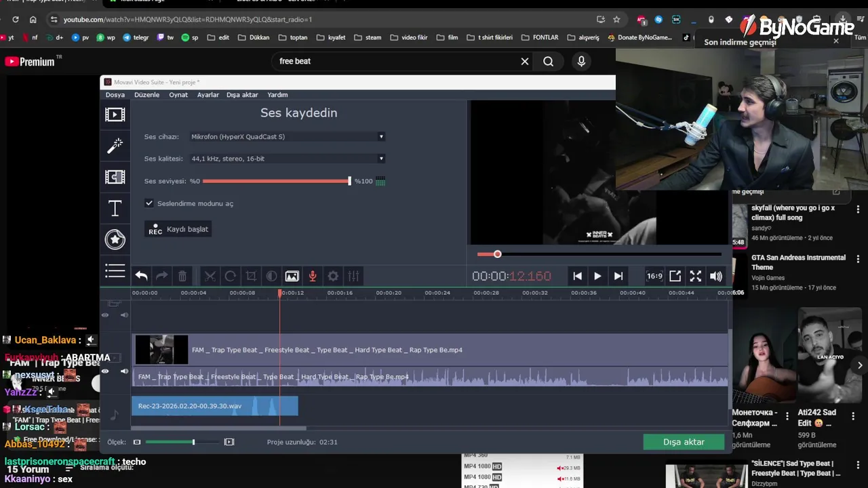868x488 pixels.
Task: Open options for skyfall video
Action: pos(858,209)
